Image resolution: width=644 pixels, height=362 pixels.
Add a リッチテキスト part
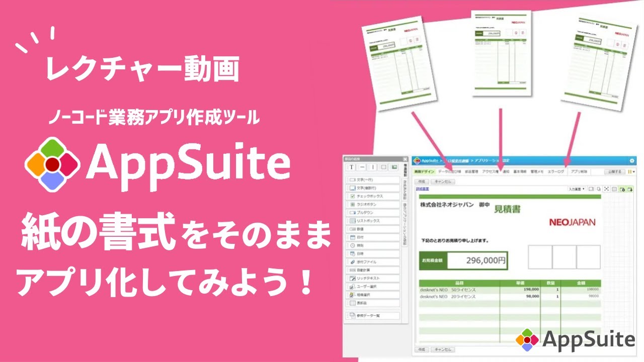(373, 278)
